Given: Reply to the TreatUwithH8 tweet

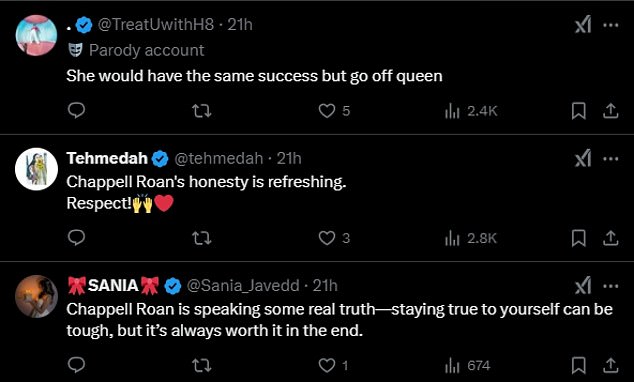Looking at the screenshot, I should [x=76, y=110].
